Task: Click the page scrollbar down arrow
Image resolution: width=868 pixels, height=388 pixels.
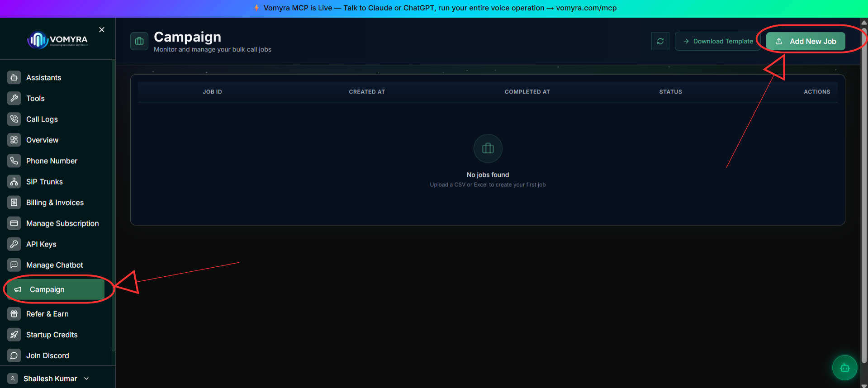Action: [864, 385]
